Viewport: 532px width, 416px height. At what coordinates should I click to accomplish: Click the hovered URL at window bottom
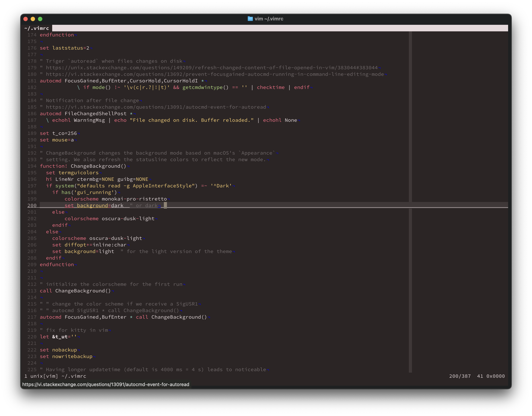click(105, 384)
